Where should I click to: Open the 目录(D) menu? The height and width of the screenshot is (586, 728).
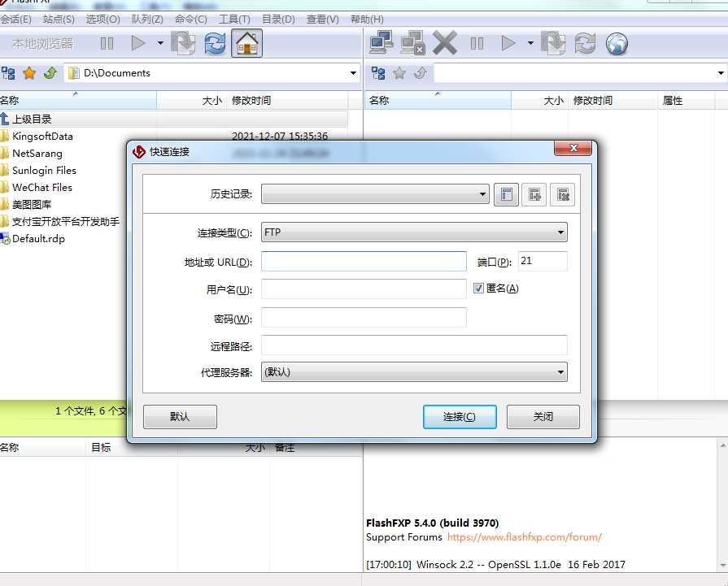coord(278,20)
